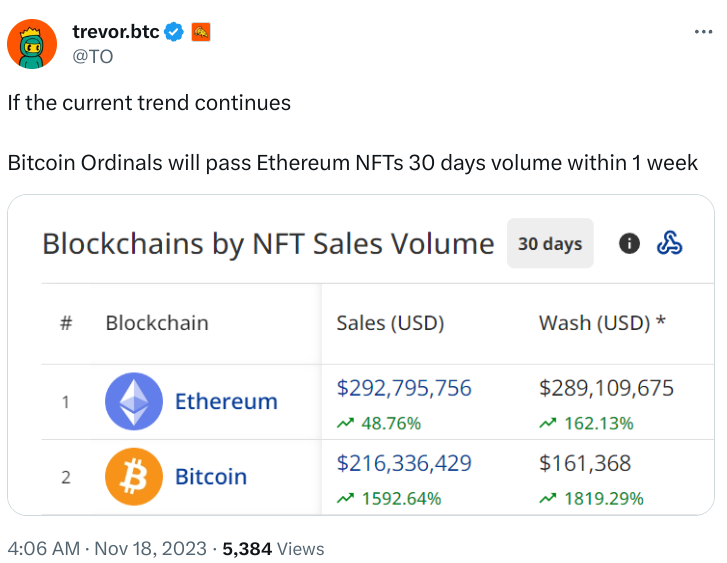The width and height of the screenshot is (727, 563).
Task: Click the Blockchain column header
Action: pyautogui.click(x=157, y=322)
